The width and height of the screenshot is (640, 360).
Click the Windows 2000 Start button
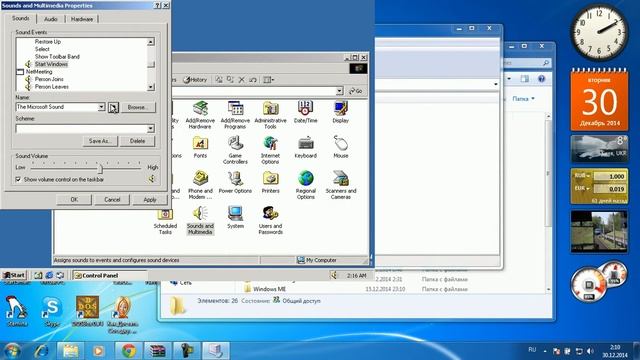point(14,276)
